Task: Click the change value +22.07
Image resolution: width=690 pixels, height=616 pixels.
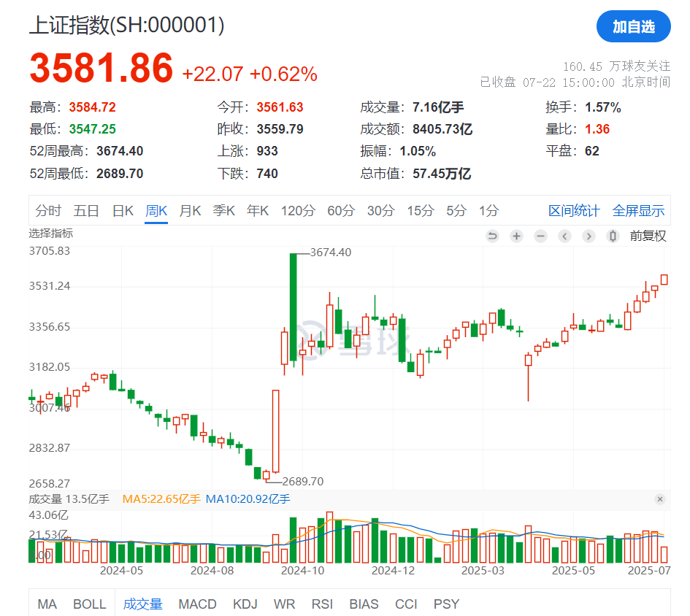Action: click(212, 74)
